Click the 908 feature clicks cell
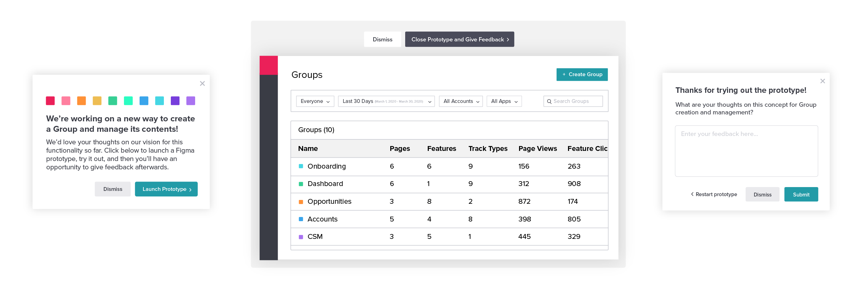 tap(574, 184)
